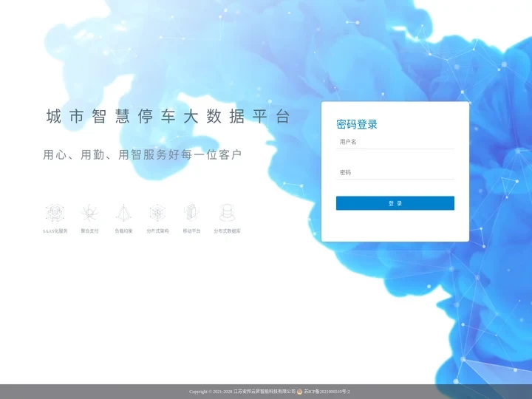Click the 分布式架构 label text
The image size is (532, 399).
point(157,231)
